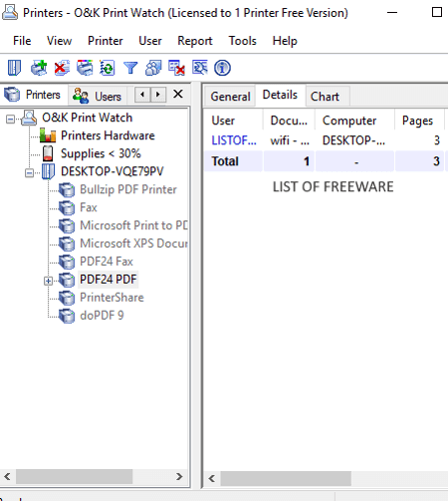Click the DESKTOP-VQE79PV server icon
The width and height of the screenshot is (448, 501).
click(48, 171)
